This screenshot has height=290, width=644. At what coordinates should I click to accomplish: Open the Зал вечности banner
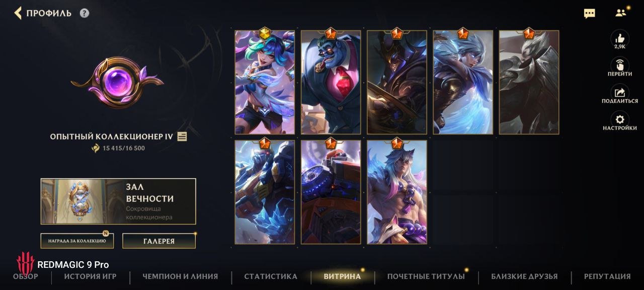[118, 201]
